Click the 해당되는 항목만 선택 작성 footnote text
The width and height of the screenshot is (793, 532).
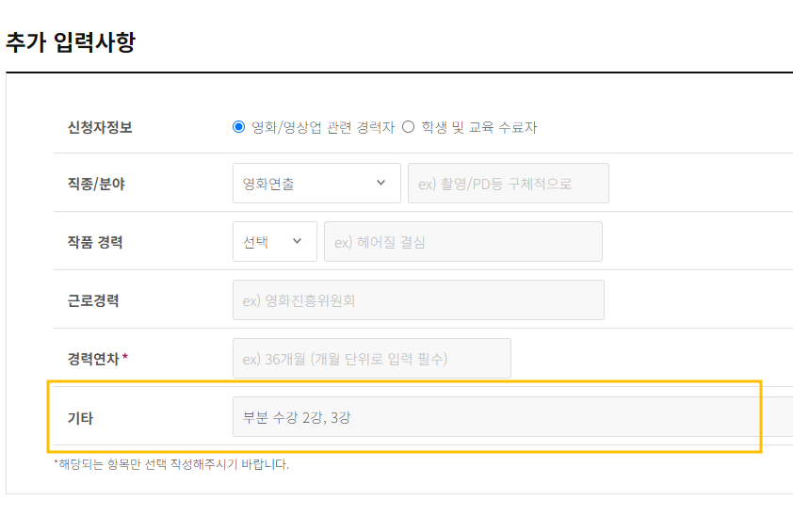click(x=171, y=464)
